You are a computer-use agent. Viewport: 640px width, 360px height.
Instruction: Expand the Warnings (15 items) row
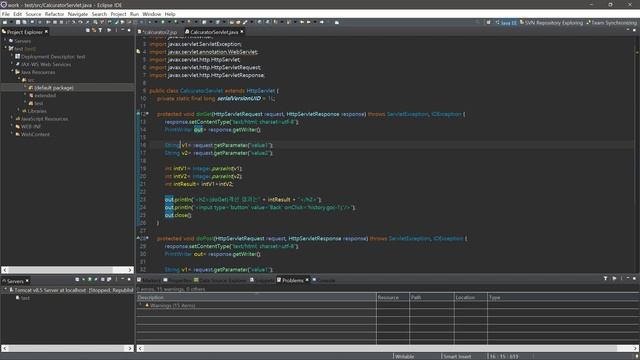140,305
